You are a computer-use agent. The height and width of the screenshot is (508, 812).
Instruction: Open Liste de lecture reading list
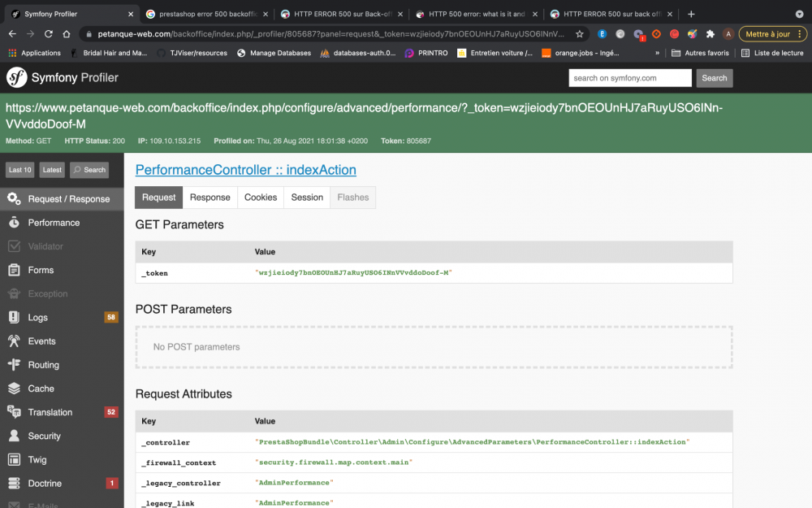[772, 53]
